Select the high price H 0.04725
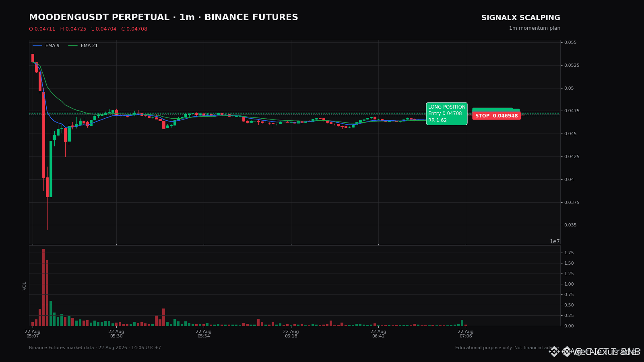Viewport: 644px width, 362px height. (73, 29)
